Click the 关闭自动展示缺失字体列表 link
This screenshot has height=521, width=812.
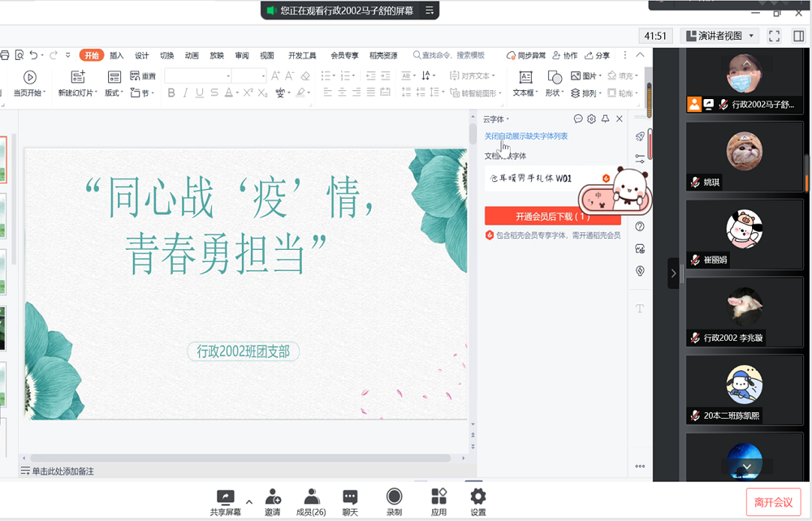click(526, 136)
